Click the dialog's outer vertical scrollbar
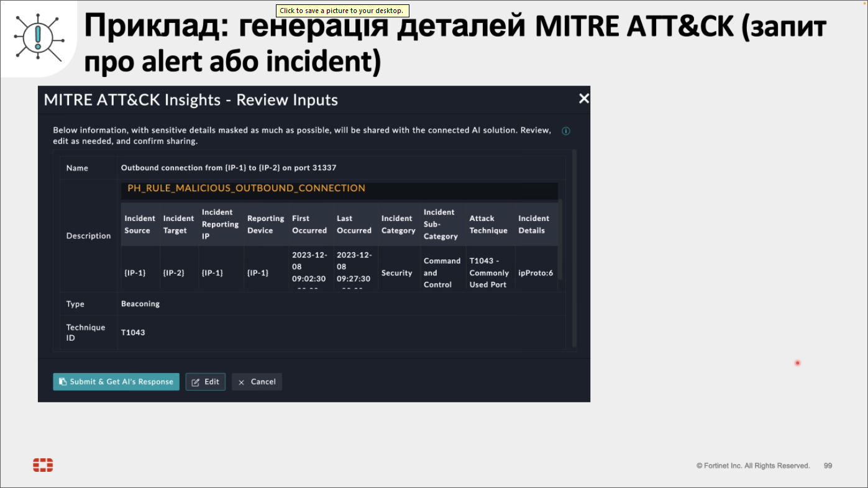 pos(574,248)
